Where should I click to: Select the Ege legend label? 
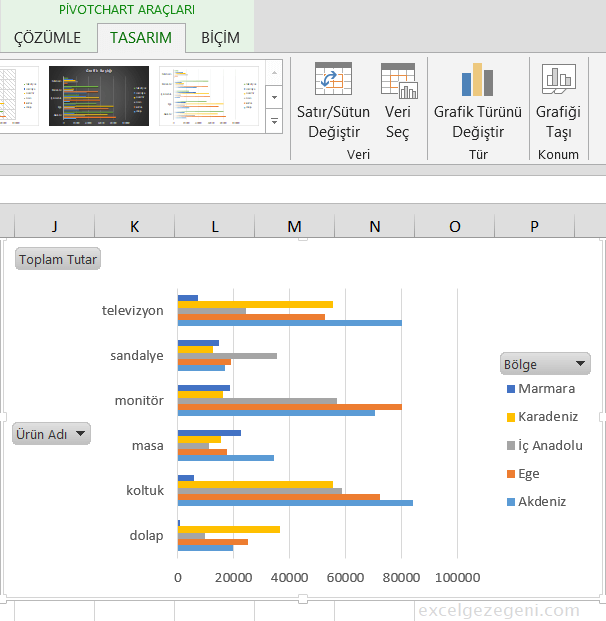(529, 474)
